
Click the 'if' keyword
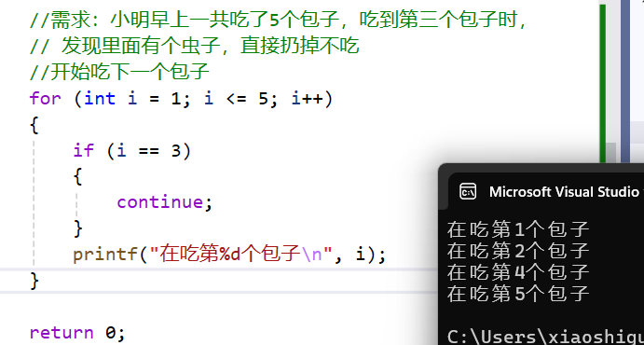click(x=84, y=151)
